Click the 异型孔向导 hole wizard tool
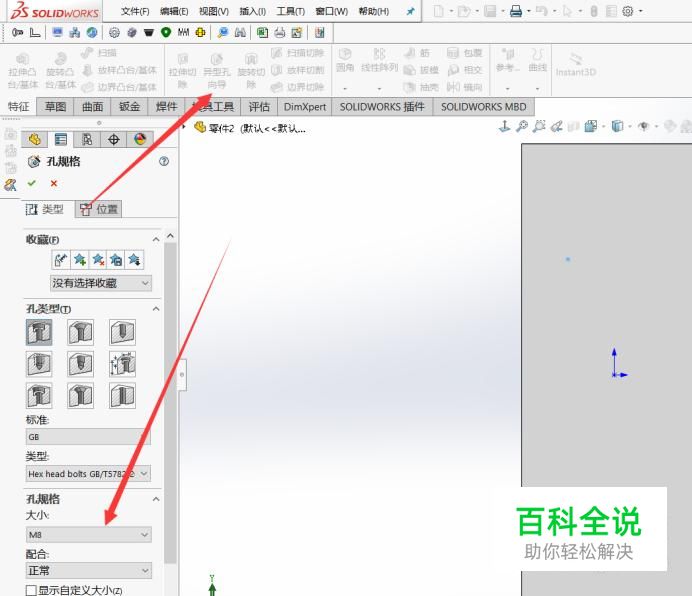 pos(216,71)
